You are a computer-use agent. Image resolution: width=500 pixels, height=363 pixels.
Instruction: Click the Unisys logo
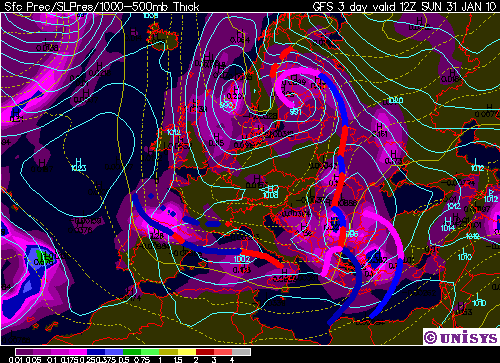point(461,337)
